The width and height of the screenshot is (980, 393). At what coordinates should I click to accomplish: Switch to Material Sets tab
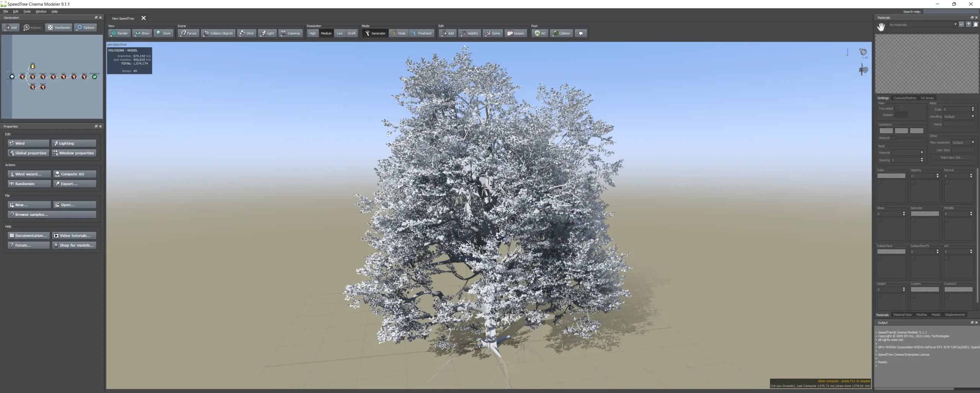click(x=902, y=315)
